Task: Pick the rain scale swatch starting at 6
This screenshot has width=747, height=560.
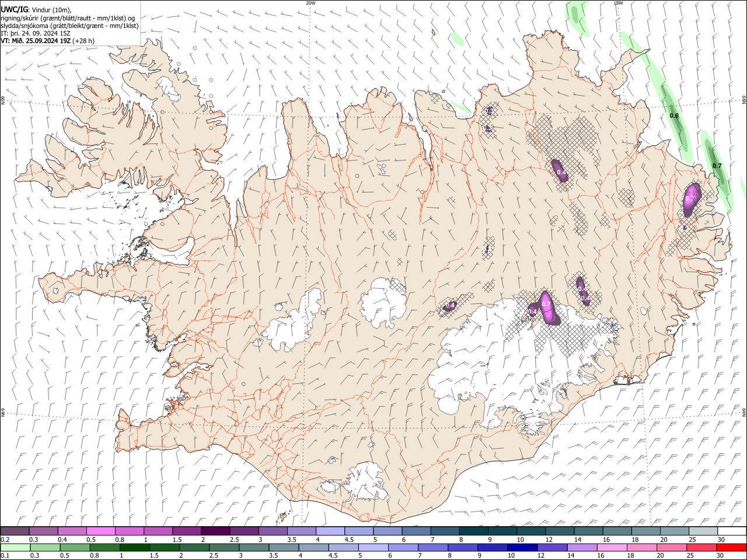Action: coord(403,547)
